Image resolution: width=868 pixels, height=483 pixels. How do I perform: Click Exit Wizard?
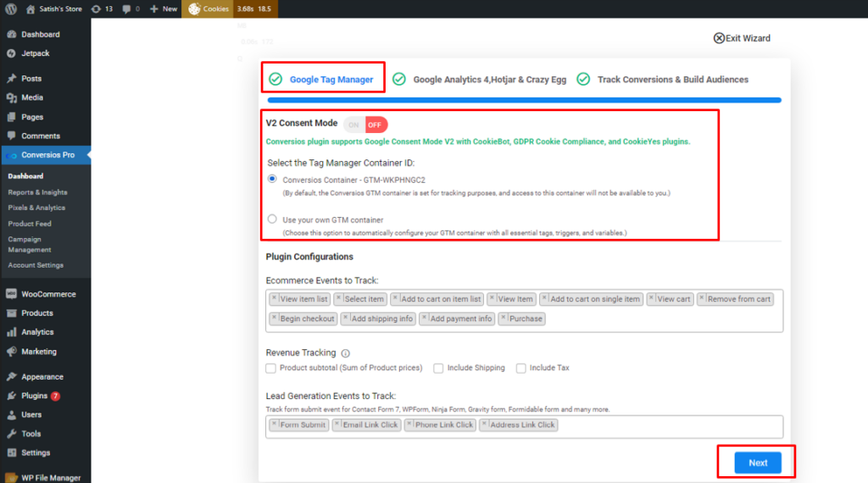(742, 38)
